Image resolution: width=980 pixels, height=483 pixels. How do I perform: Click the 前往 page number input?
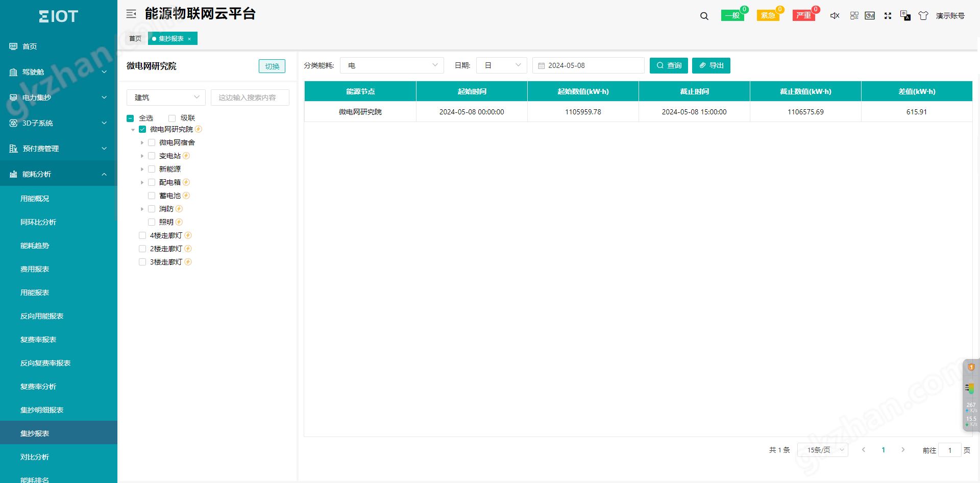tap(950, 450)
